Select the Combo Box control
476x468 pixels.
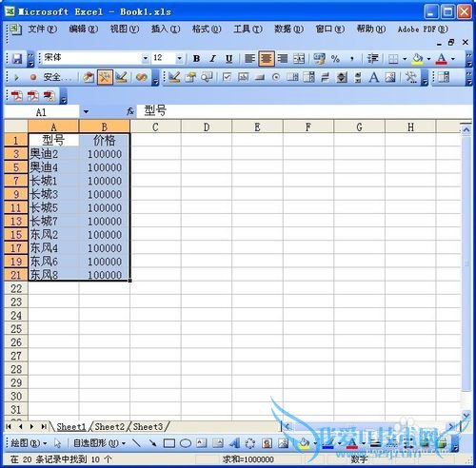[x=308, y=77]
